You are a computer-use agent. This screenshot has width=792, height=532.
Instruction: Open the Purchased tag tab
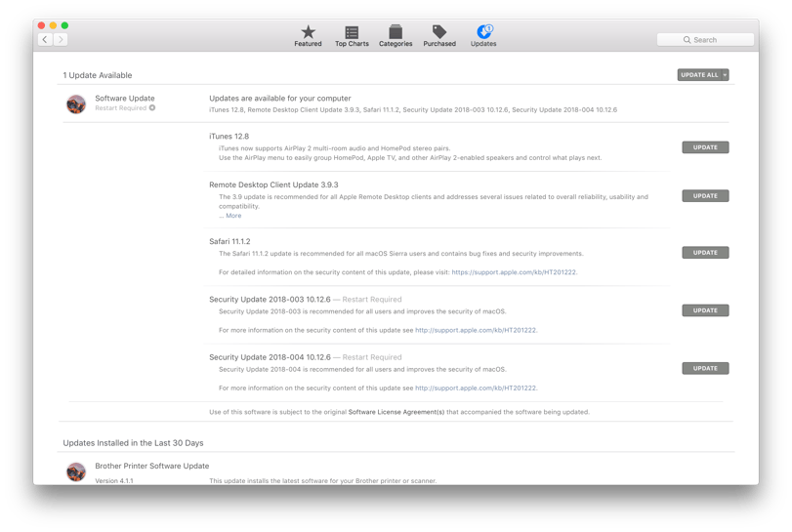pyautogui.click(x=439, y=36)
